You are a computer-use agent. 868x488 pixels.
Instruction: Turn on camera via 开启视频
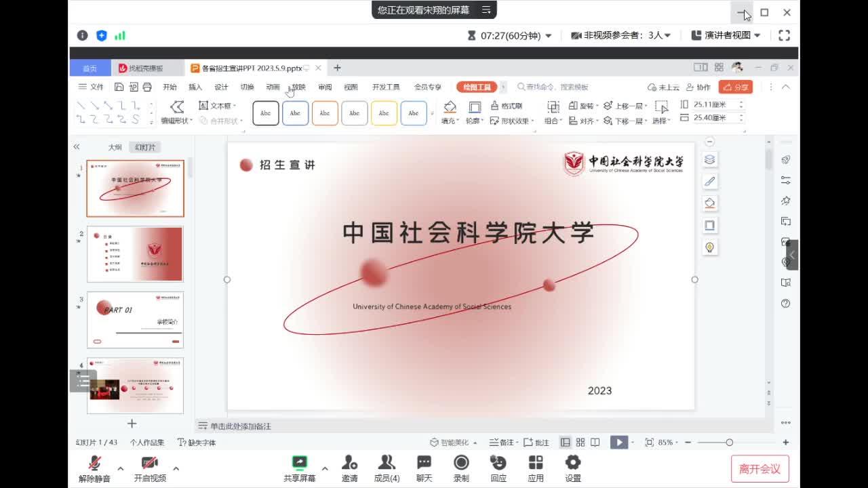[x=150, y=468]
